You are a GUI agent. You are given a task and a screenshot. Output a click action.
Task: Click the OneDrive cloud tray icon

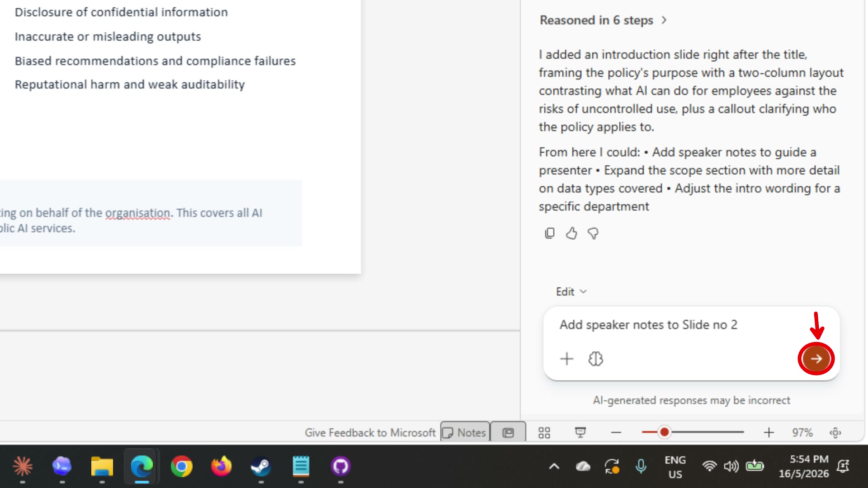click(583, 466)
